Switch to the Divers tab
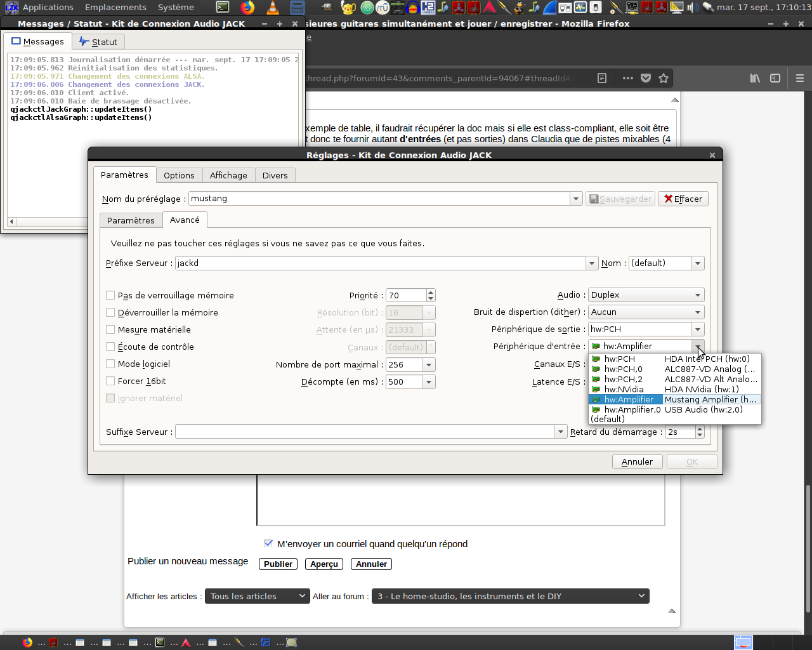 [x=275, y=175]
